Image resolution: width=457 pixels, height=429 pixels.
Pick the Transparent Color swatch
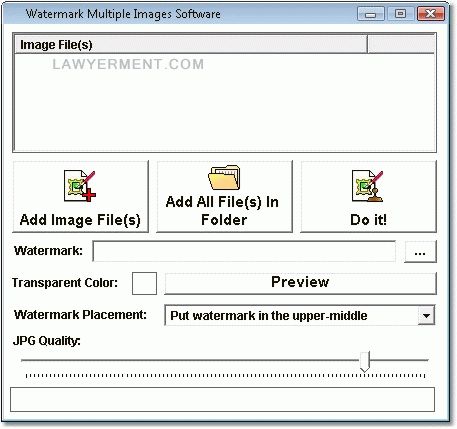pyautogui.click(x=144, y=283)
